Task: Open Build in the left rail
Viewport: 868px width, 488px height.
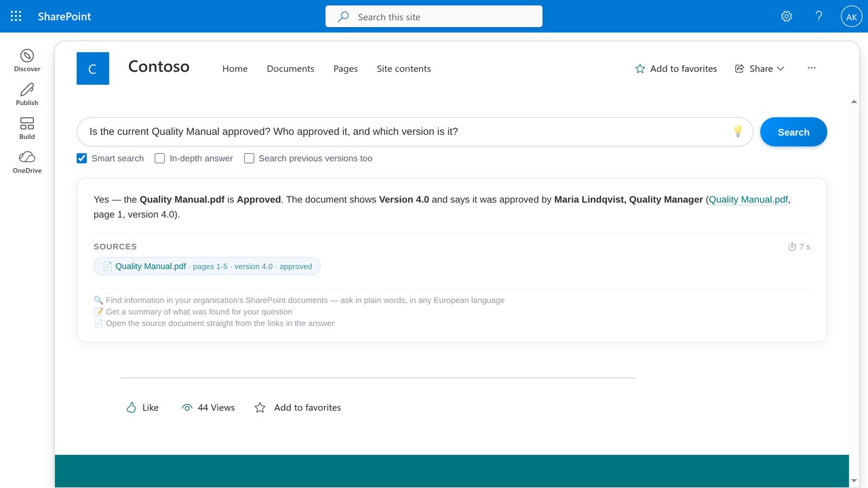Action: (x=27, y=128)
